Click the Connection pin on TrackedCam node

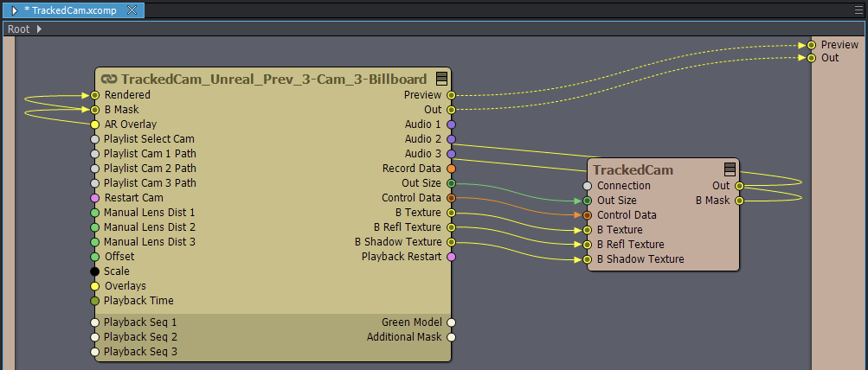588,186
